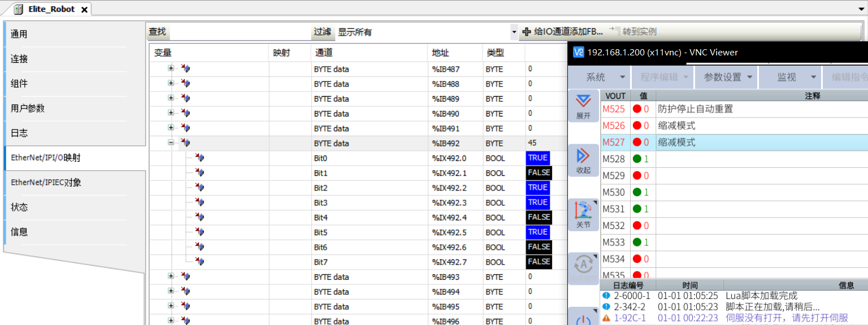This screenshot has height=325, width=868.
Task: Click the plus icon on 给IO通道添加FB button
Action: pyautogui.click(x=526, y=32)
